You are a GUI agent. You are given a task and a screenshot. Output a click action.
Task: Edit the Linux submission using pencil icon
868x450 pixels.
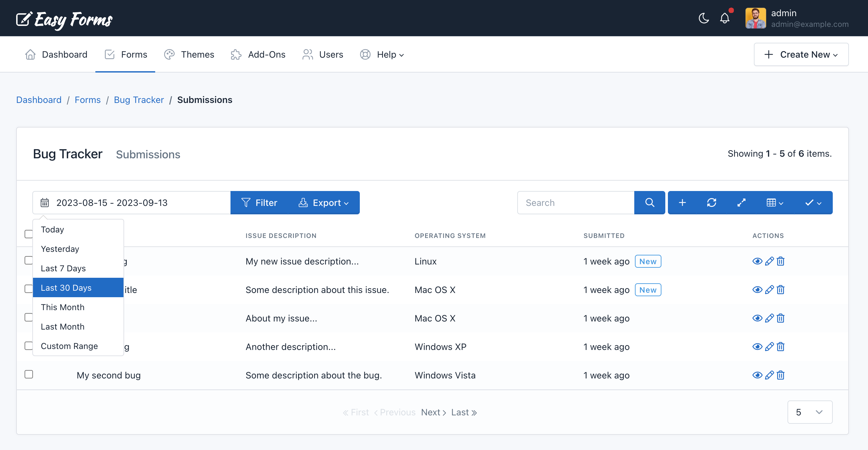pyautogui.click(x=769, y=261)
